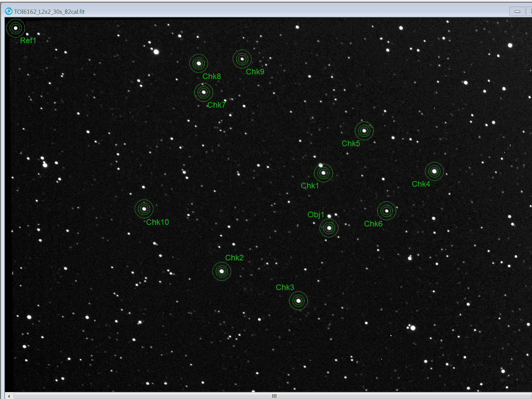Minimize the TOI6162 image window
Screen dimensions: 532x399
pyautogui.click(x=517, y=12)
